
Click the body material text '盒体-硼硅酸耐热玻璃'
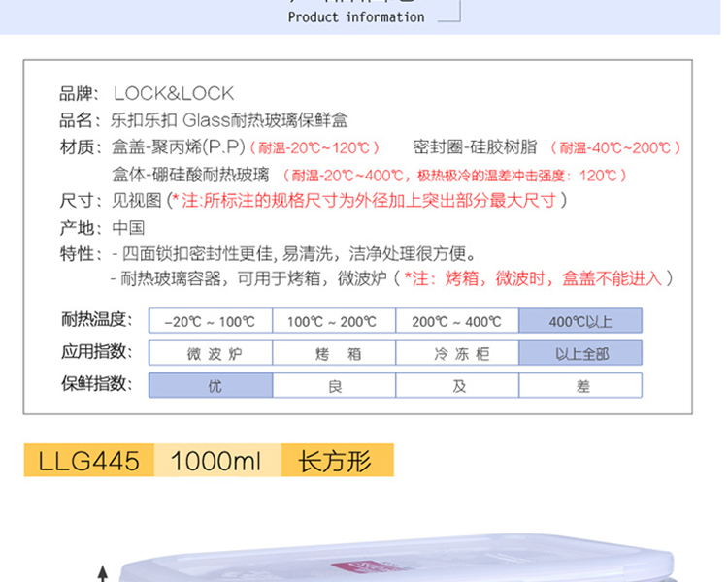click(x=190, y=175)
